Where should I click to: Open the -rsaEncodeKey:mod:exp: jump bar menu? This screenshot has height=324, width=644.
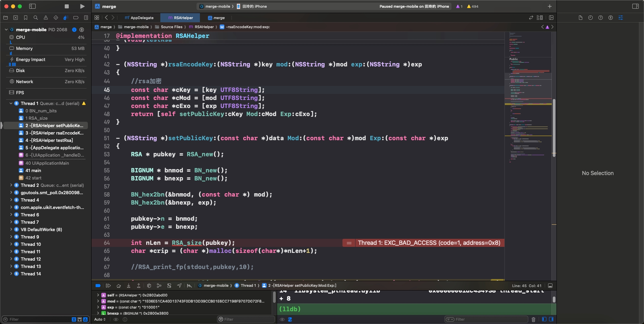pyautogui.click(x=245, y=27)
